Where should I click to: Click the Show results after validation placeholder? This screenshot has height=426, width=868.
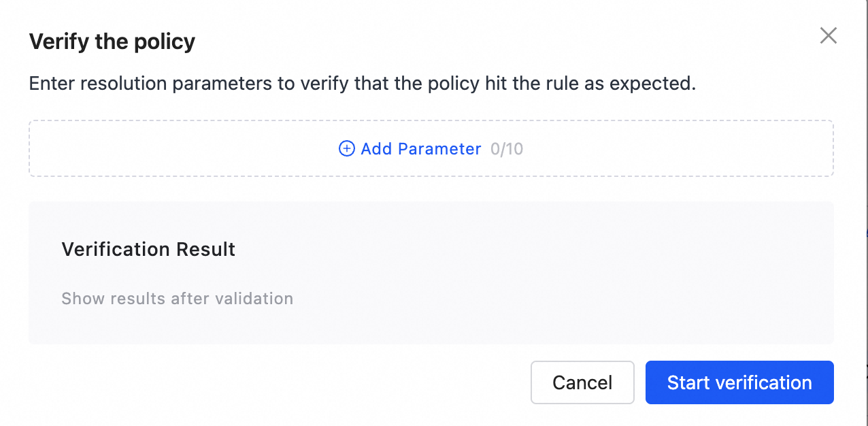click(x=177, y=298)
